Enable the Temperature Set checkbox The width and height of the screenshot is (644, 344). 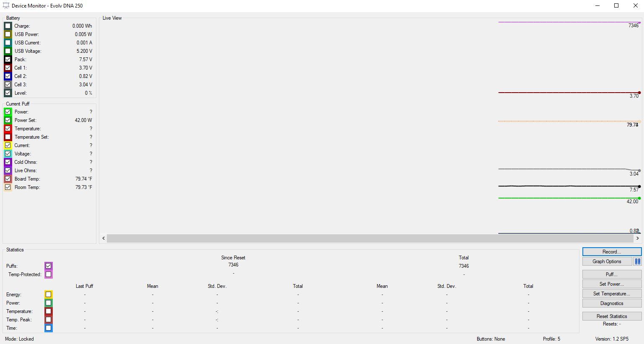(8, 137)
